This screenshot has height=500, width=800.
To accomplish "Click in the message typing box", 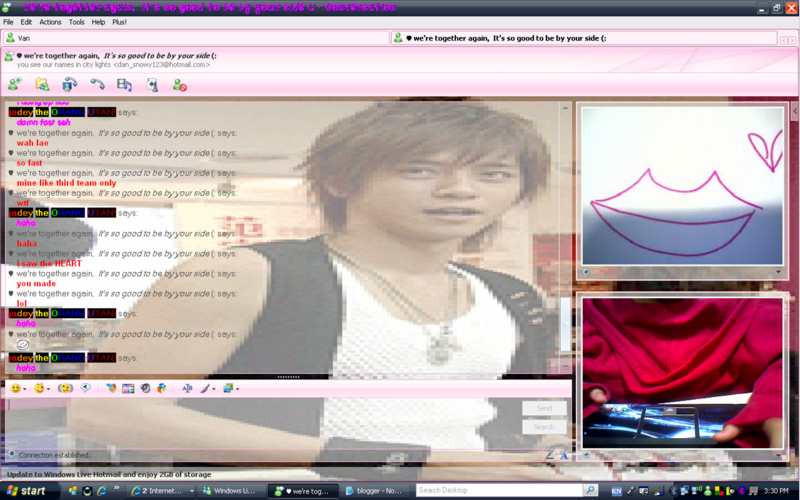I will pos(263,423).
